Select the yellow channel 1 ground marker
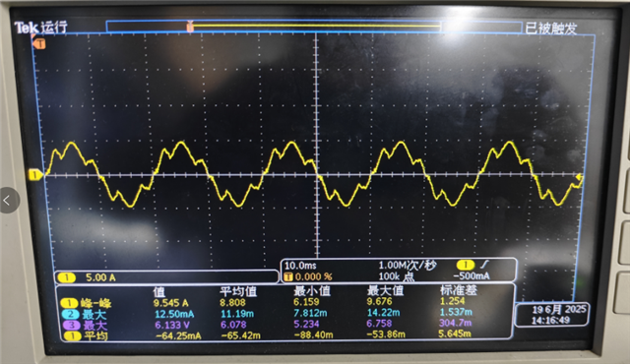630x364 pixels. click(35, 175)
